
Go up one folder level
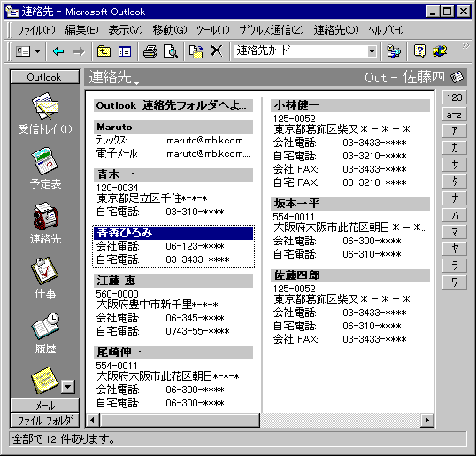104,51
